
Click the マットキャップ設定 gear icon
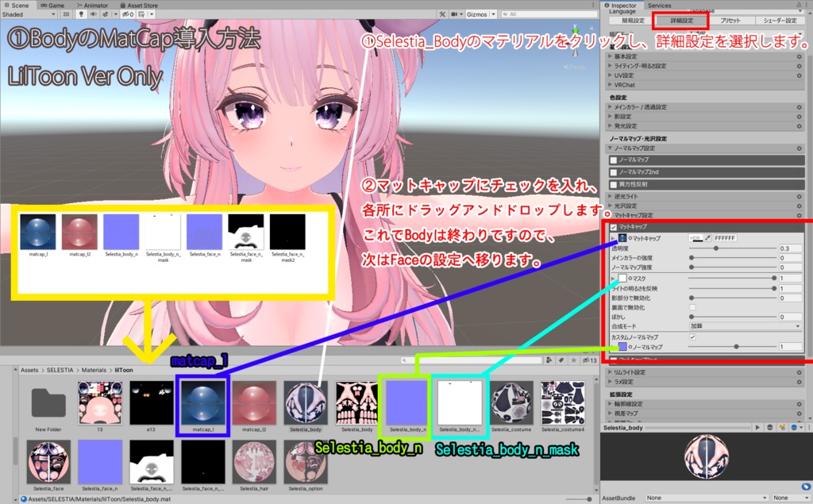tap(798, 216)
